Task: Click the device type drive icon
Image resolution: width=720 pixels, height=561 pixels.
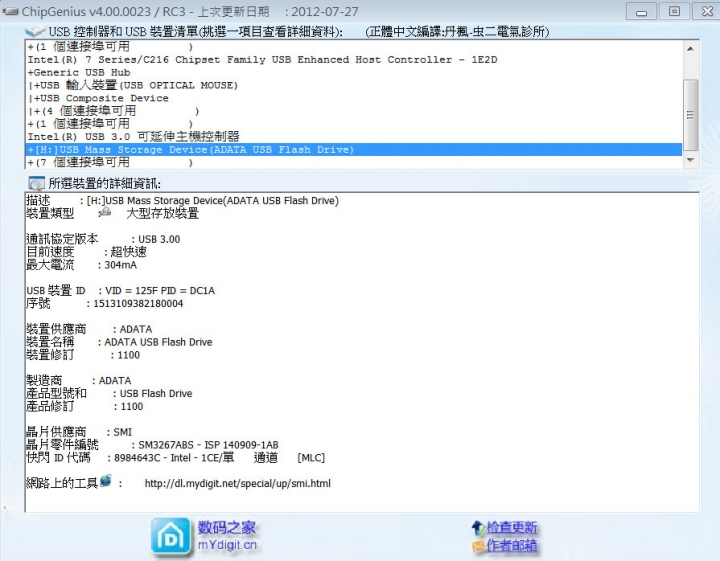Action: (x=105, y=212)
